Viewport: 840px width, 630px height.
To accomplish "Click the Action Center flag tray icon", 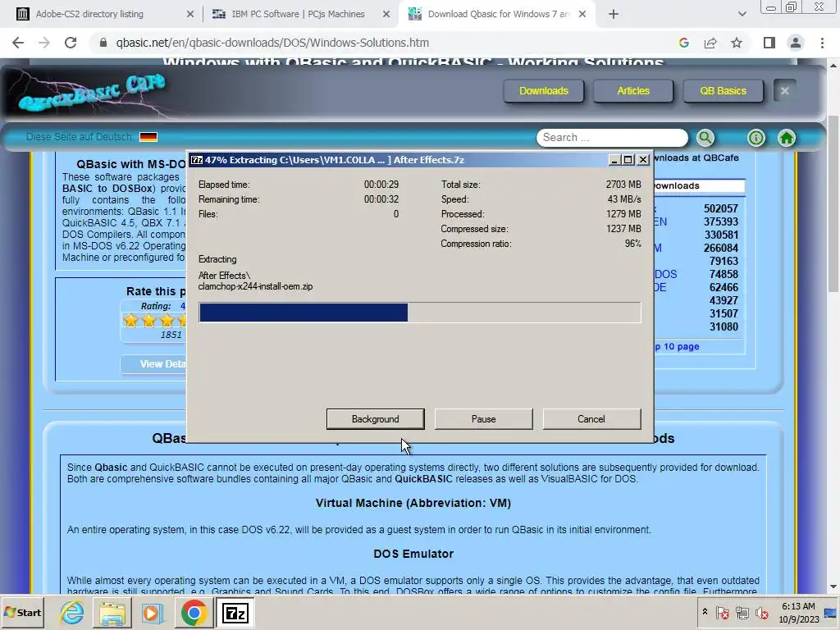I will click(x=722, y=613).
